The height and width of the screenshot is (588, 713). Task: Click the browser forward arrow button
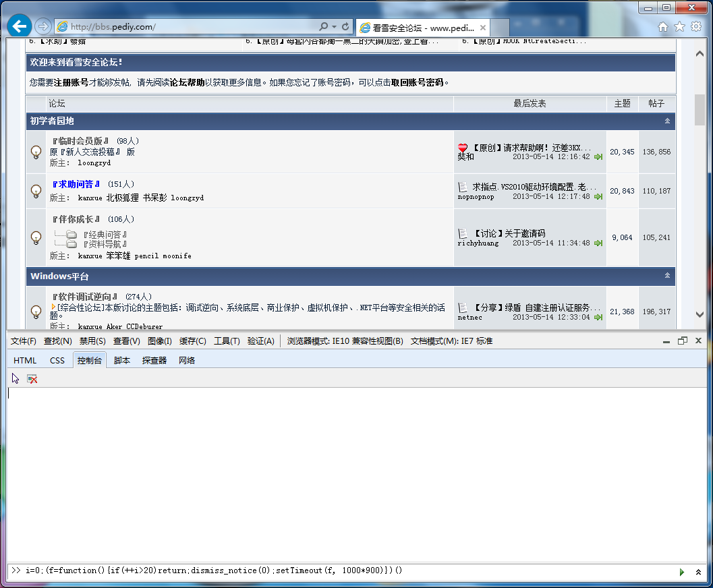tap(42, 26)
